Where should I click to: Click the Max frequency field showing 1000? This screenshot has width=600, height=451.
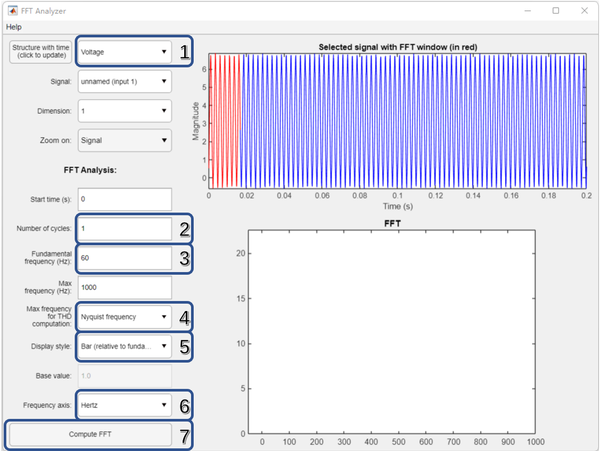point(125,287)
